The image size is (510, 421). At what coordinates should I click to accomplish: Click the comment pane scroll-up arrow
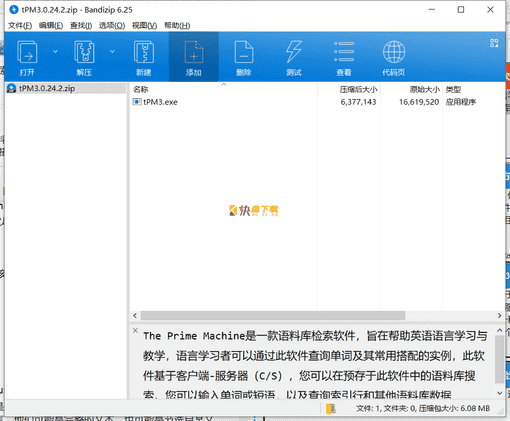(x=499, y=330)
